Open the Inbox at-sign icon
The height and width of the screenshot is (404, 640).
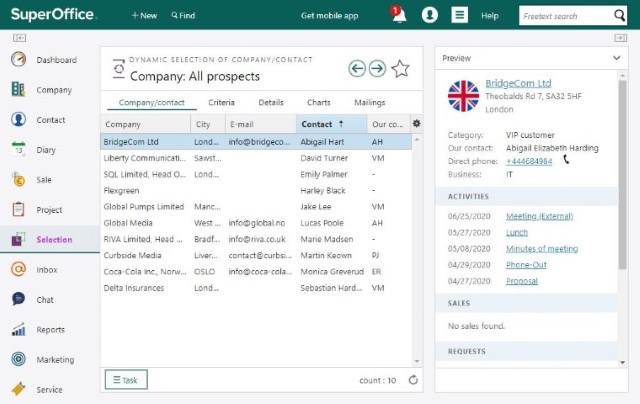pos(18,269)
